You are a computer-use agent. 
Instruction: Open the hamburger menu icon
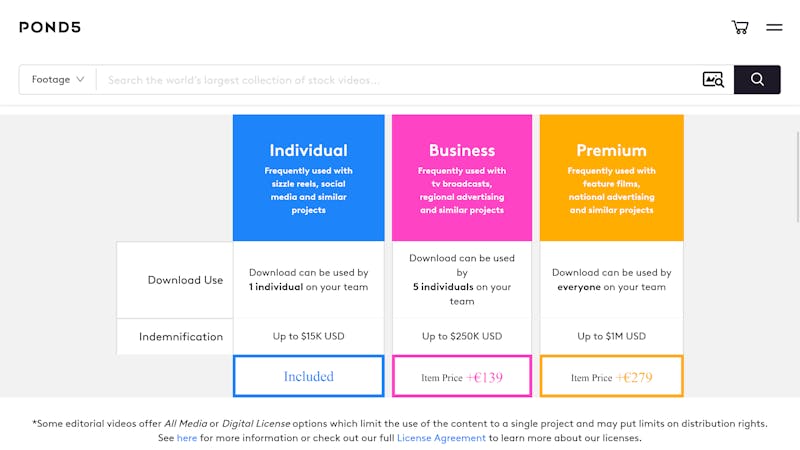[774, 28]
